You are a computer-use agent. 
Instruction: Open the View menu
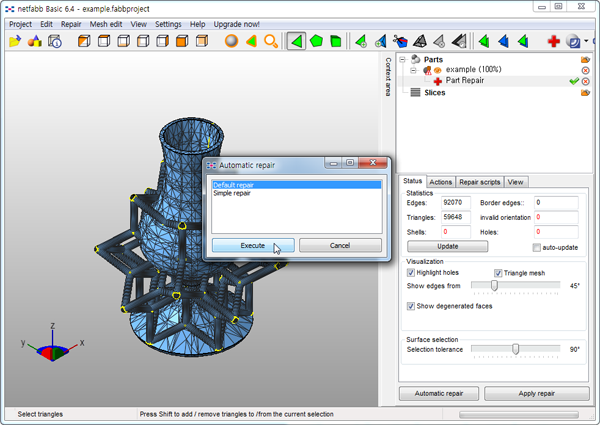[139, 24]
